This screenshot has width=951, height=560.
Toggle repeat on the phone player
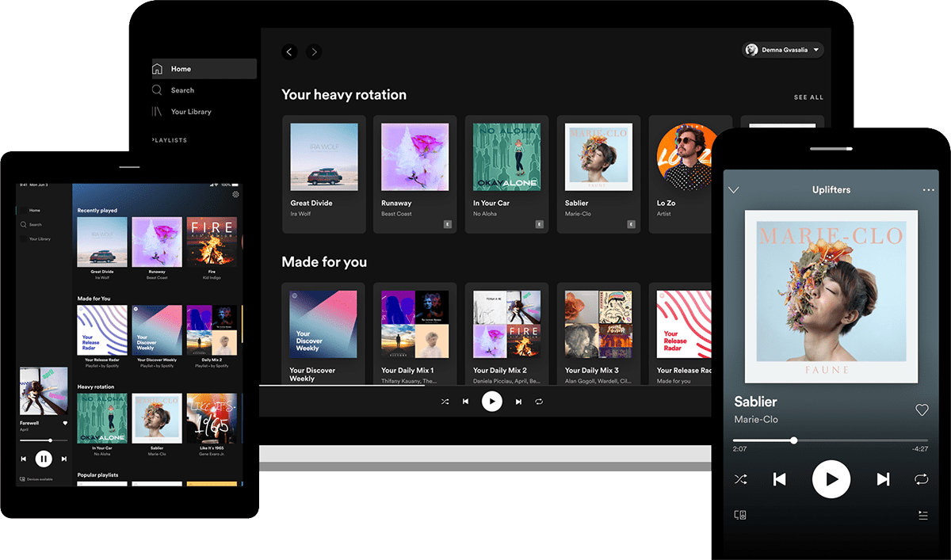(921, 479)
